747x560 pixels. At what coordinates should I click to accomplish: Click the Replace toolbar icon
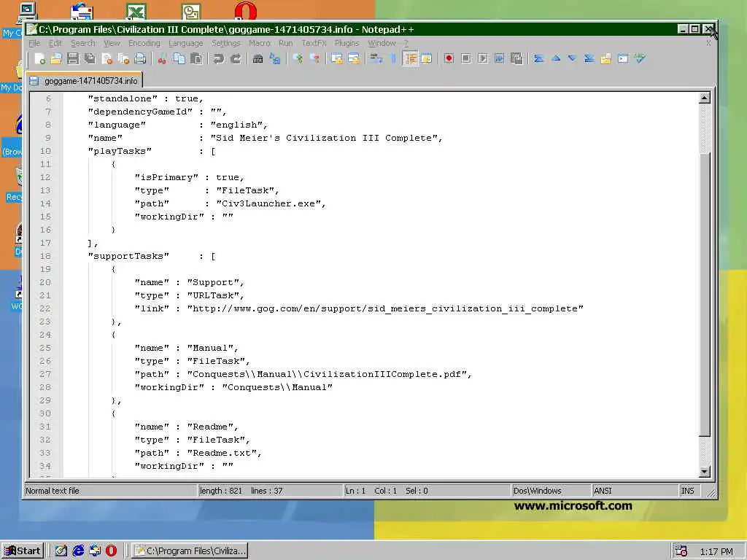(275, 58)
